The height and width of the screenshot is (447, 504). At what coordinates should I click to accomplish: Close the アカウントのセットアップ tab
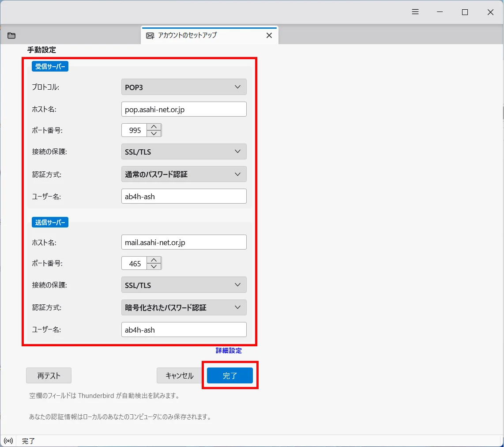(x=269, y=35)
